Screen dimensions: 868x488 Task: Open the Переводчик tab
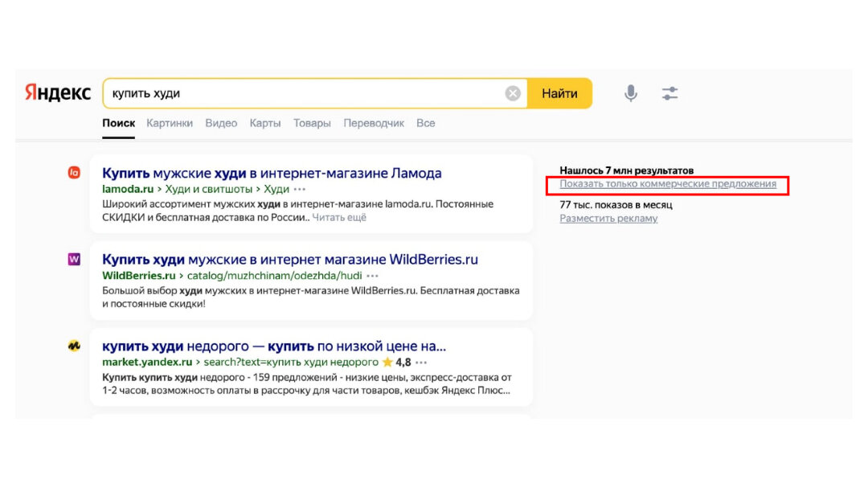[374, 123]
